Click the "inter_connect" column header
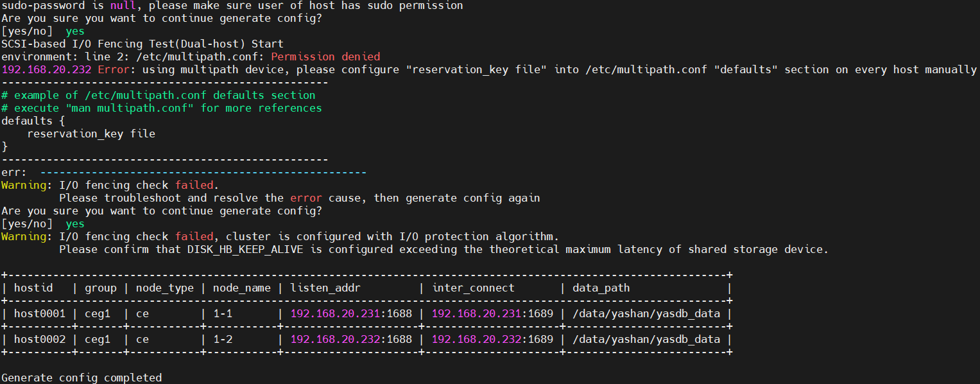Image resolution: width=980 pixels, height=384 pixels. click(473, 288)
